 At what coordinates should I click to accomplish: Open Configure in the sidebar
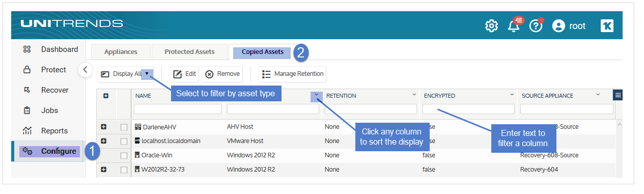[x=49, y=151]
